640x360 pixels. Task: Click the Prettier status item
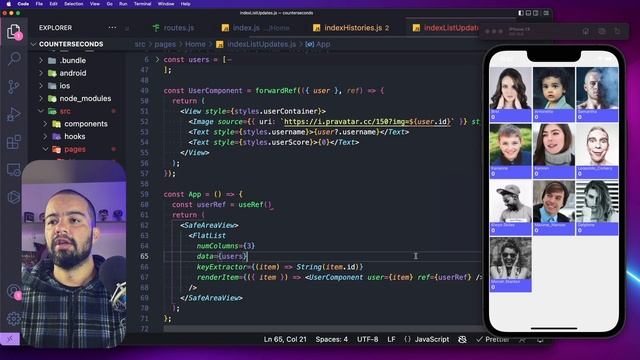click(x=493, y=339)
